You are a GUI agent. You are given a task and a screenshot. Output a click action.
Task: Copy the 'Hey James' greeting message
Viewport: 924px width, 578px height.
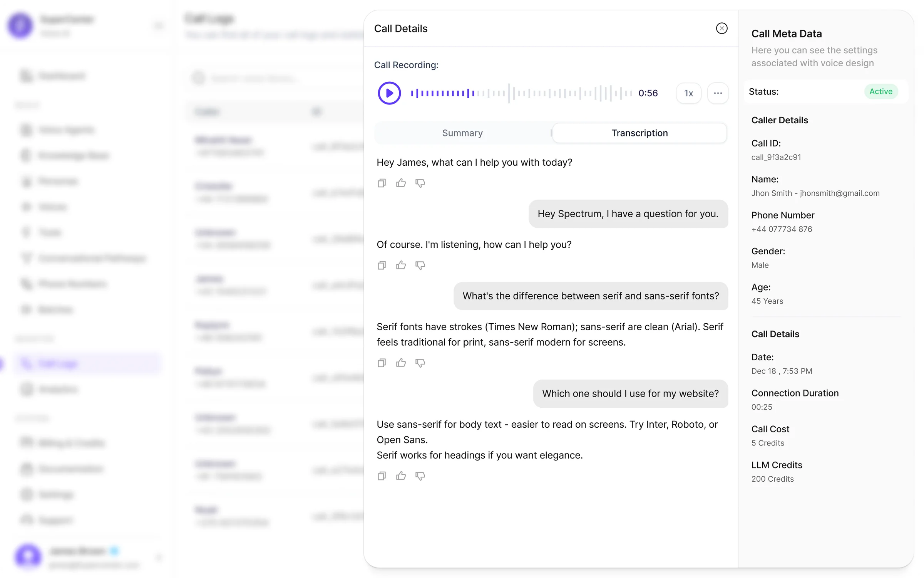(x=382, y=183)
